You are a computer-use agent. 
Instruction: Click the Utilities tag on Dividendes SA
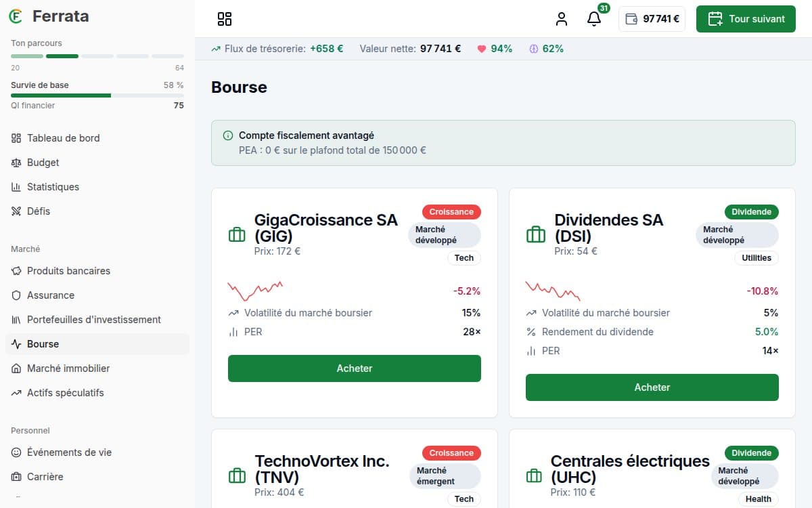pyautogui.click(x=757, y=258)
